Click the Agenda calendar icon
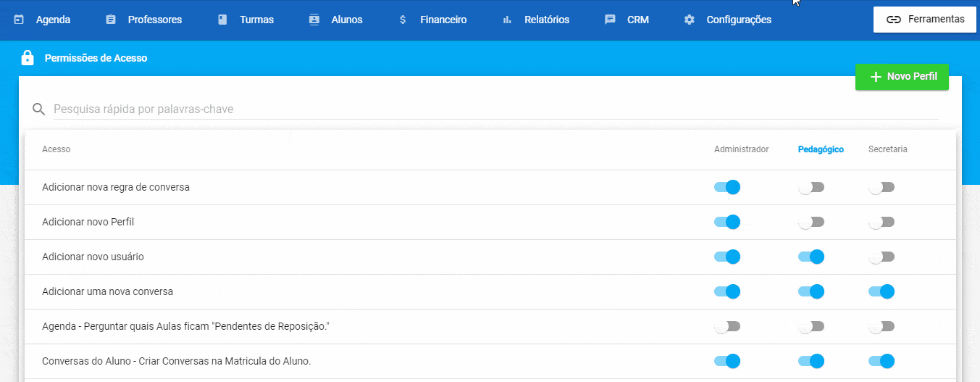This screenshot has height=382, width=980. click(20, 20)
